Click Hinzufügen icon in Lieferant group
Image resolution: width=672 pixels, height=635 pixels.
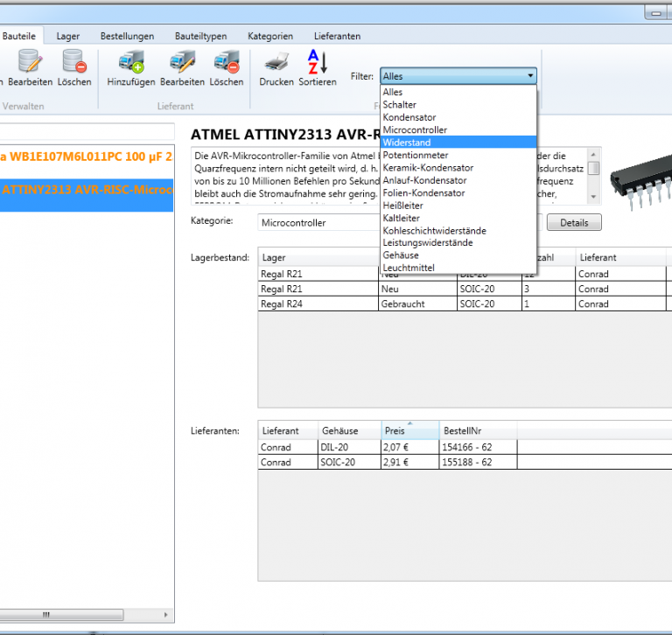(131, 62)
